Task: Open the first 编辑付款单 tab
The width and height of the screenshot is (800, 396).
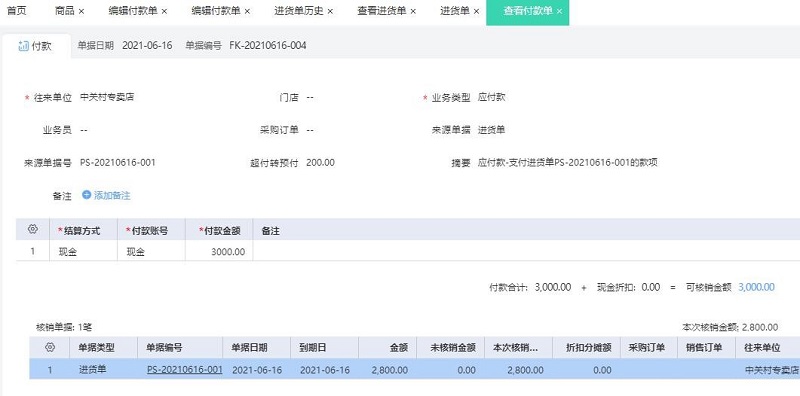Action: (x=133, y=11)
